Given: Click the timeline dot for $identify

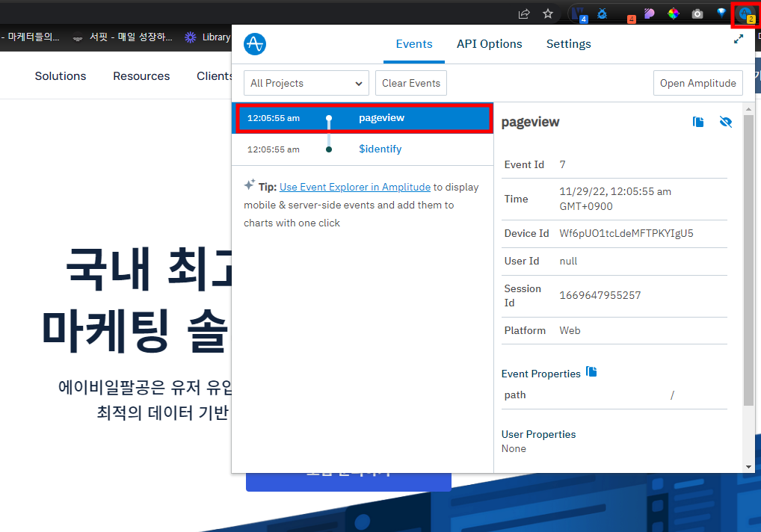Looking at the screenshot, I should [x=329, y=149].
